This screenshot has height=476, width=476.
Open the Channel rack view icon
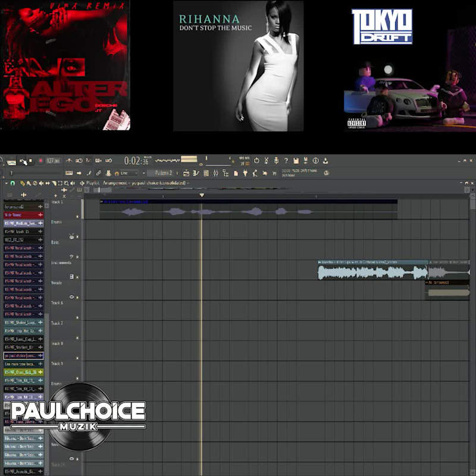(x=206, y=173)
